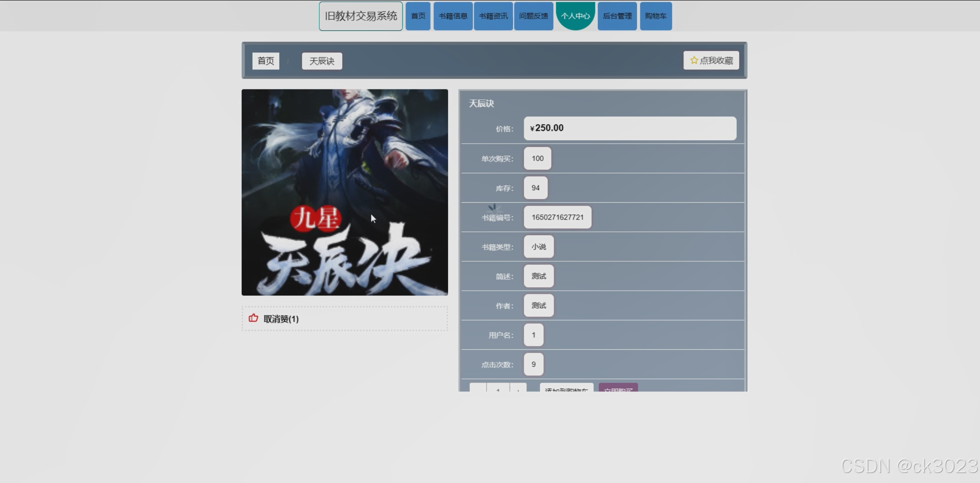980x483 pixels.
Task: Go to 书籍资讯 page
Action: (493, 16)
